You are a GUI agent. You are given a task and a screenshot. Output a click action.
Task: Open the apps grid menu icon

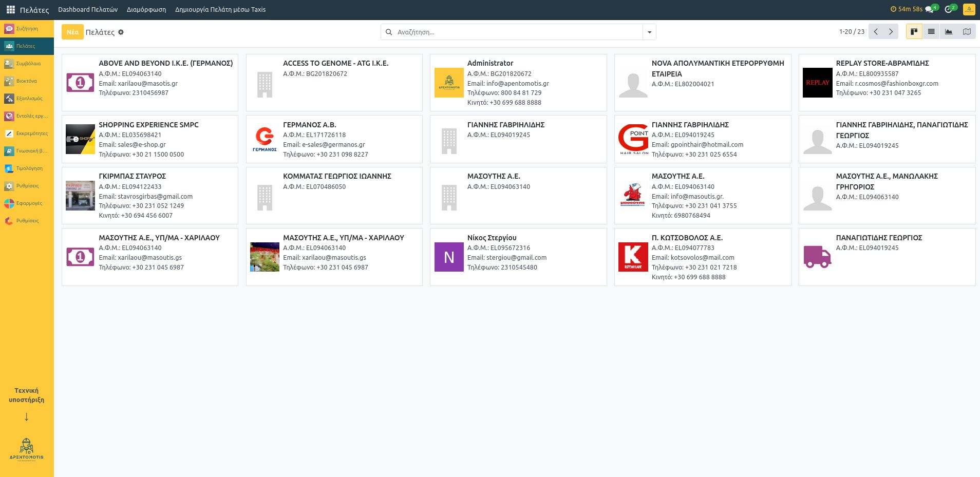click(10, 9)
